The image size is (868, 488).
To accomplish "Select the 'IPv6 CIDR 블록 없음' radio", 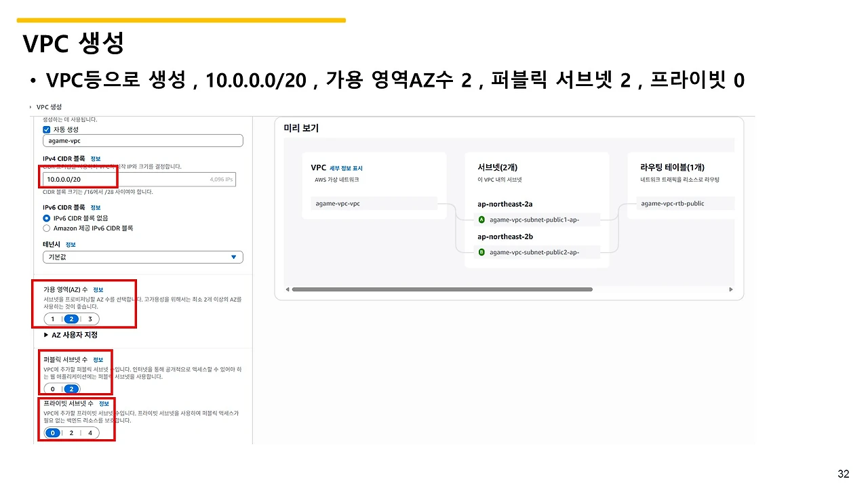I will pos(46,218).
